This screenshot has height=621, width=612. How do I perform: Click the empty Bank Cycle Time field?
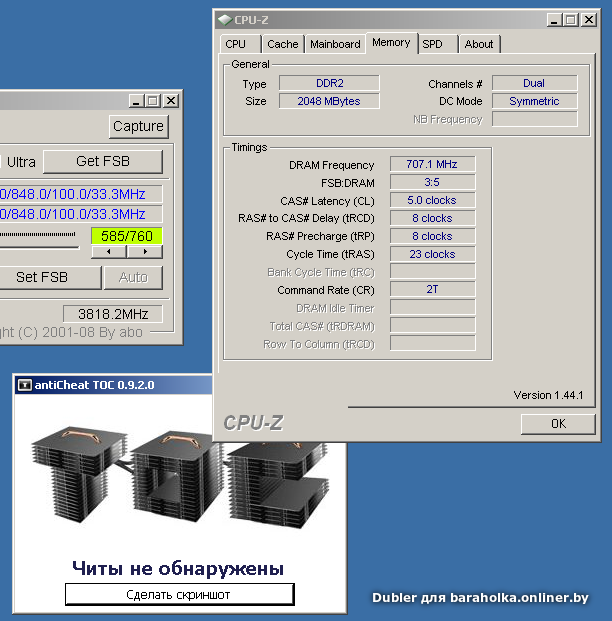(433, 272)
